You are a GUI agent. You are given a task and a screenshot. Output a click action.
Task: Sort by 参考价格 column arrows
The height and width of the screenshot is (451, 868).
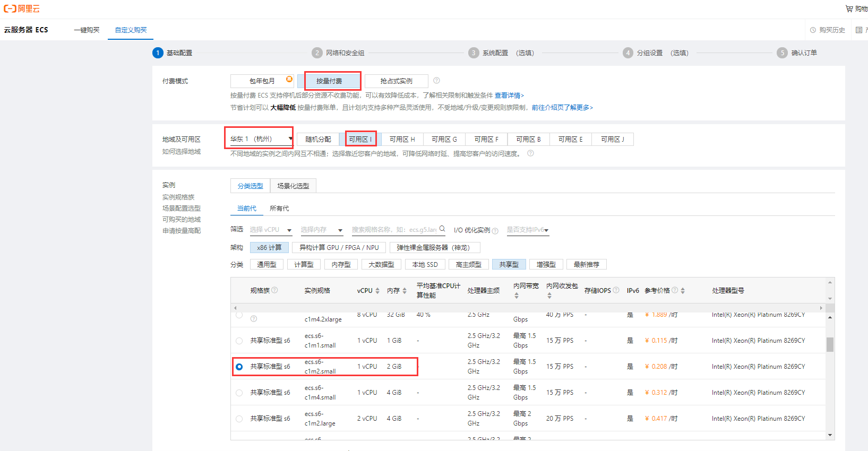[683, 291]
